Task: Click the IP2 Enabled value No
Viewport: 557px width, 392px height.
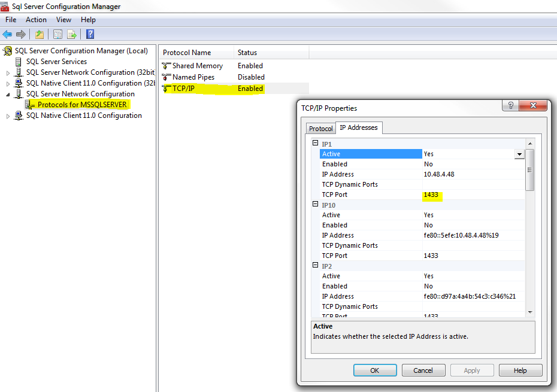Action: (428, 286)
